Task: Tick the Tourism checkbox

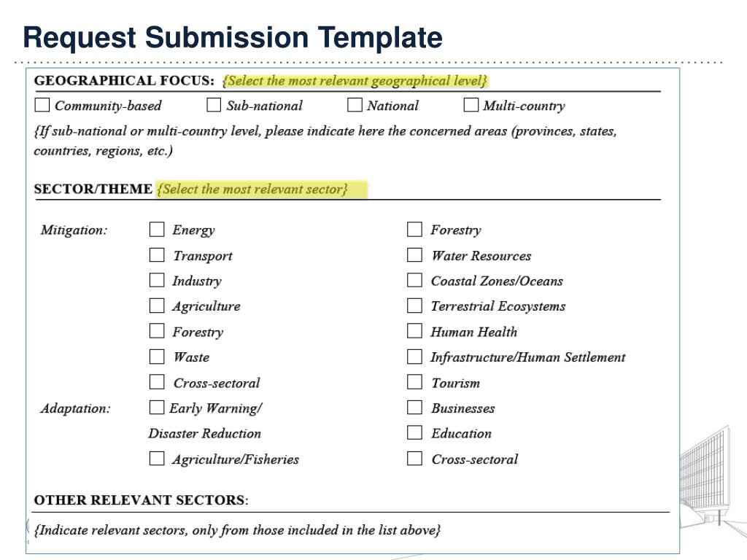Action: 414,382
